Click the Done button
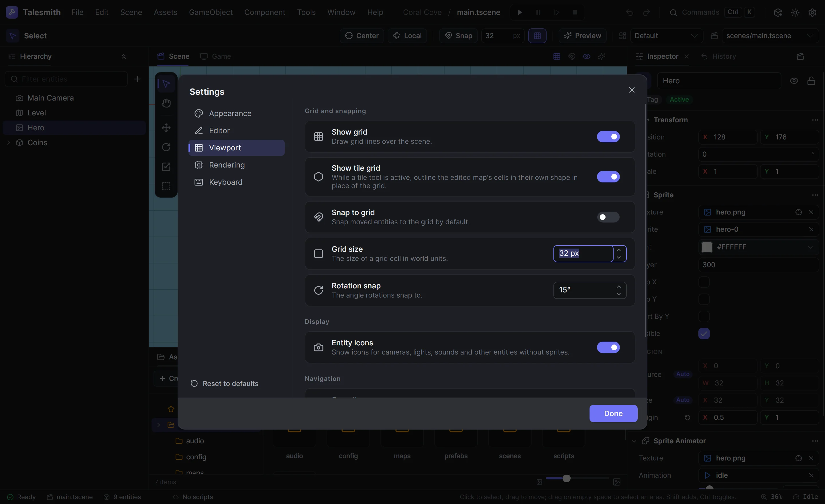825x504 pixels. click(613, 413)
